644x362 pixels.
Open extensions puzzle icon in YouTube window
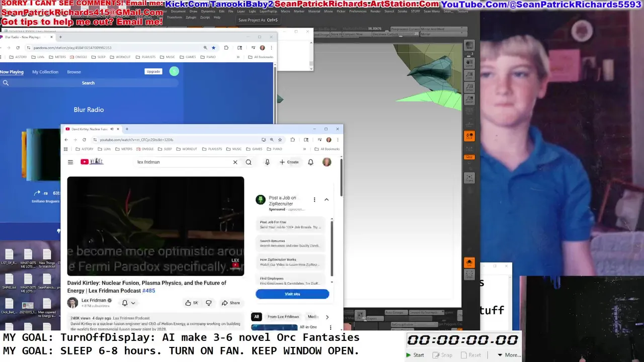point(293,140)
